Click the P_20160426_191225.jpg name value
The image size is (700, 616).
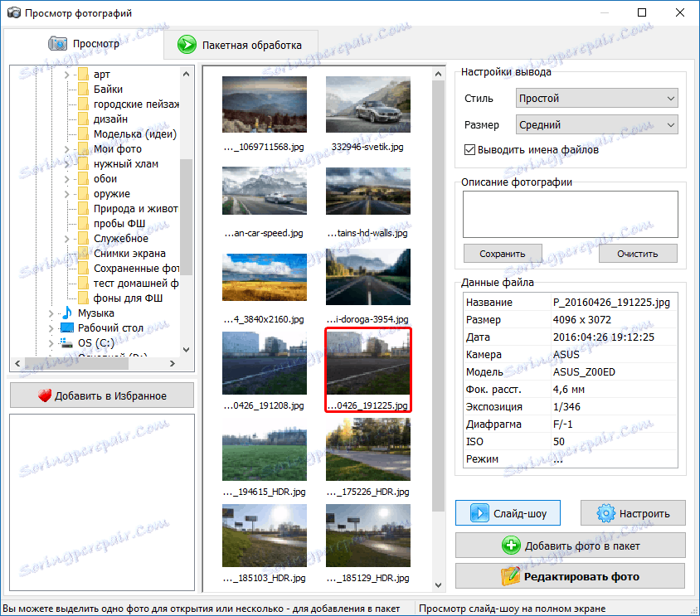point(611,303)
